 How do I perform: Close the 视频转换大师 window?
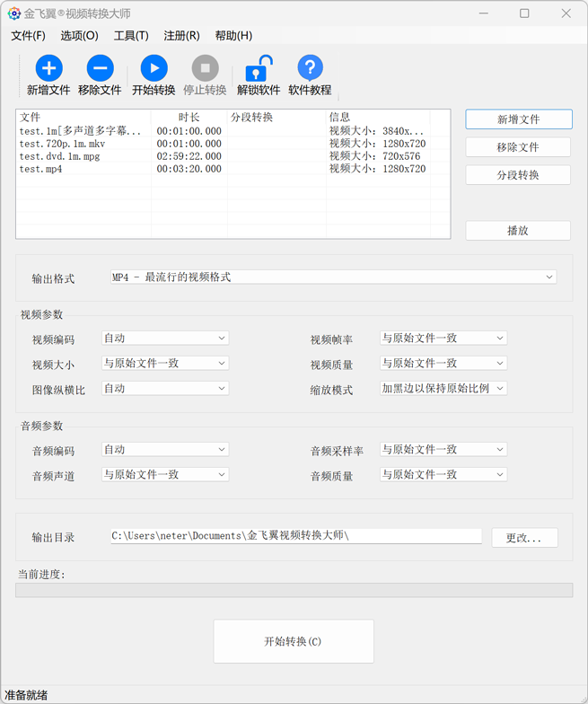(566, 13)
